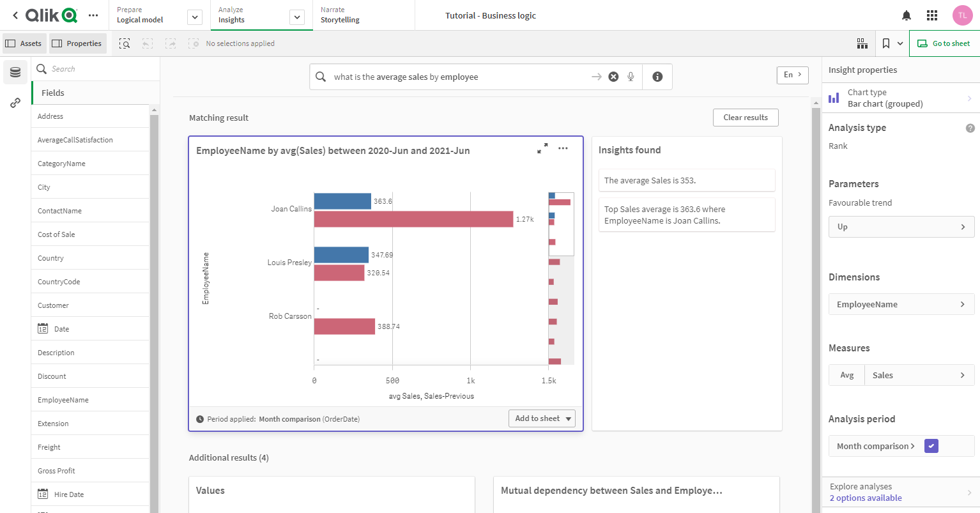Toggle the Month comparison checkbox
Screen dimensions: 980x513
[931, 446]
